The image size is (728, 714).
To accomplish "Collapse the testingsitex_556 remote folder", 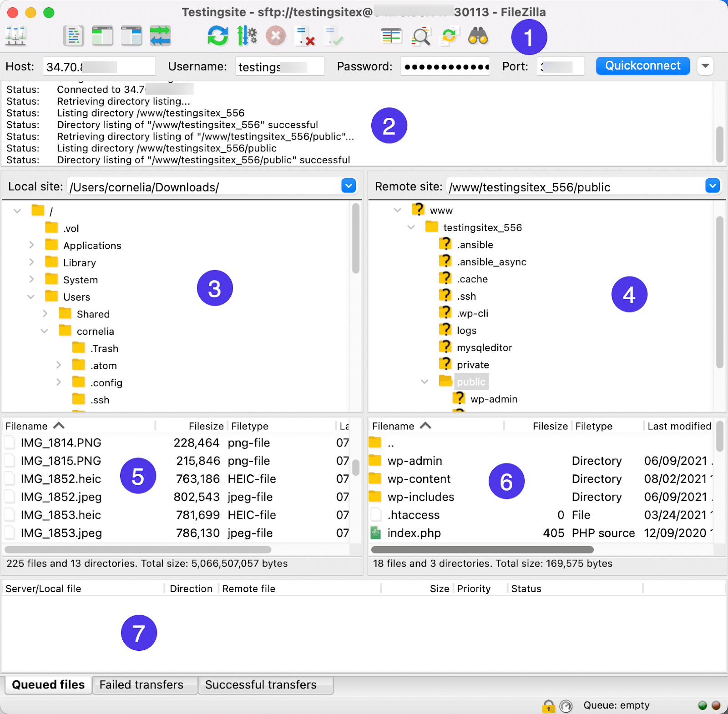I will pos(411,227).
